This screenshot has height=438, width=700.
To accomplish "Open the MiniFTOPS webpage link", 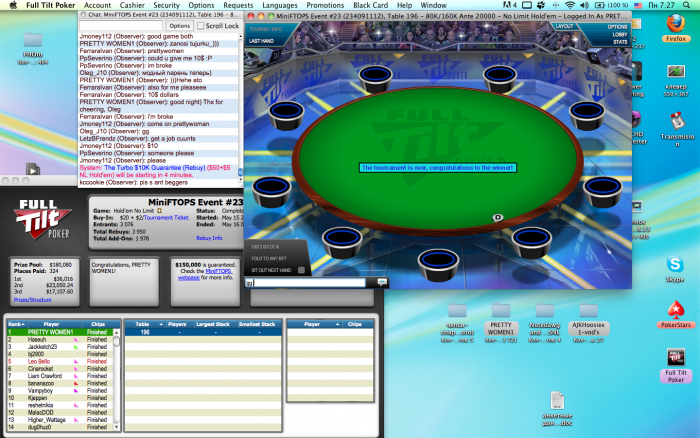I will pyautogui.click(x=205, y=274).
